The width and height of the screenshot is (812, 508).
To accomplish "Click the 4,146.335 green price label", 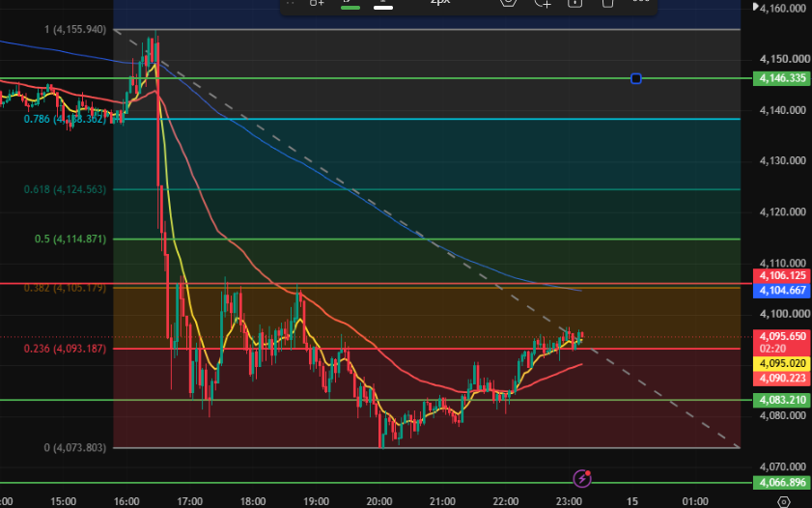I will (782, 78).
